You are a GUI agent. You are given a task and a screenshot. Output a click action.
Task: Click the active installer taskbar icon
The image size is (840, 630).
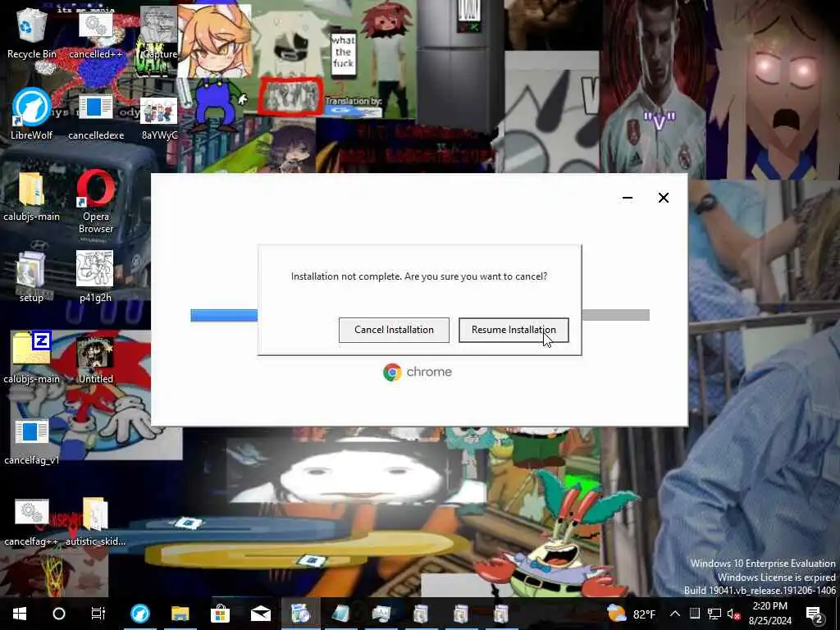(x=300, y=614)
